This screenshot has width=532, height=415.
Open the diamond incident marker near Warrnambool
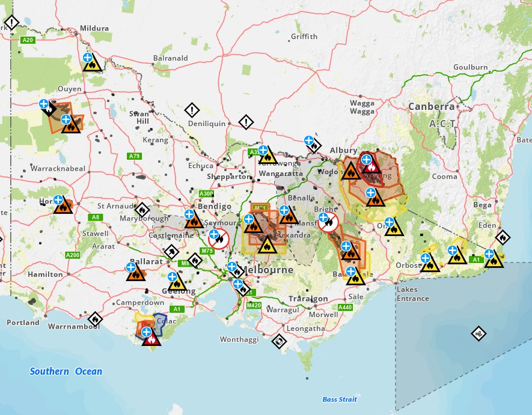pos(95,318)
